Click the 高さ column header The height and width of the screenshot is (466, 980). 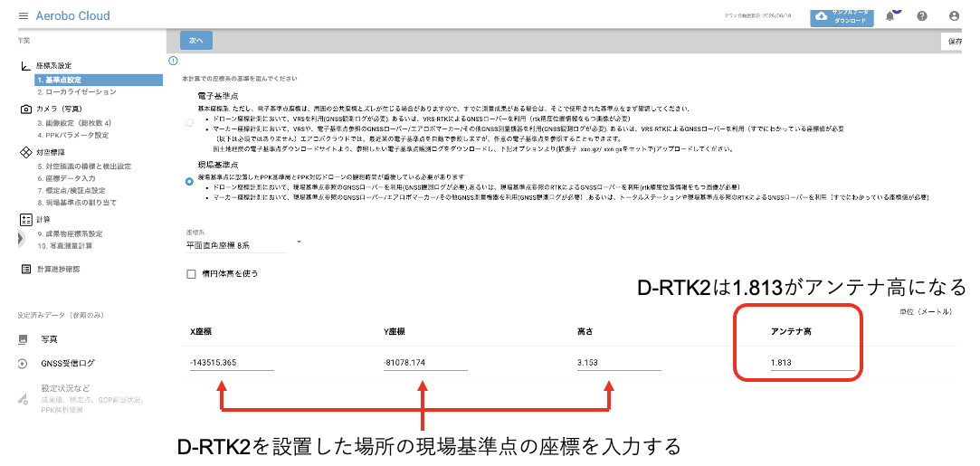click(x=585, y=331)
